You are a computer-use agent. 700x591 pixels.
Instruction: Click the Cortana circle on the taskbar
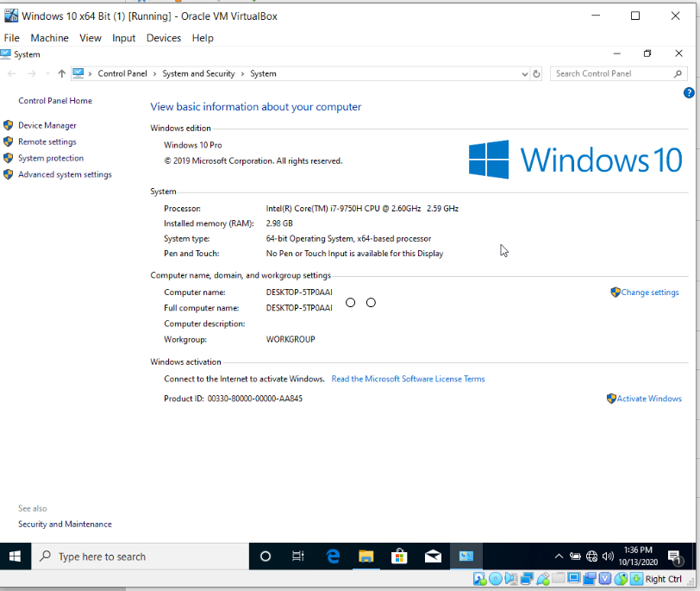[x=266, y=556]
